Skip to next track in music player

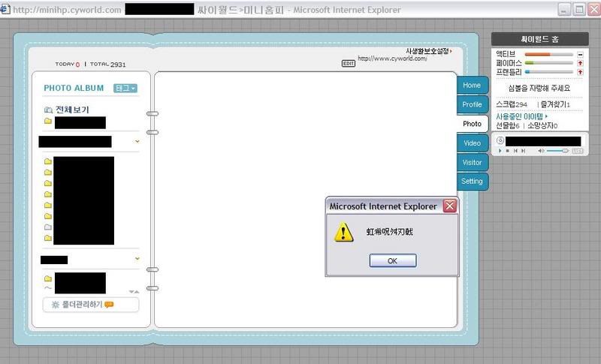point(523,151)
